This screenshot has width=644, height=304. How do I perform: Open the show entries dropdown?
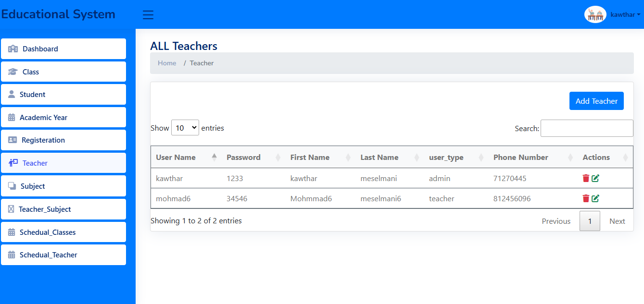[185, 128]
